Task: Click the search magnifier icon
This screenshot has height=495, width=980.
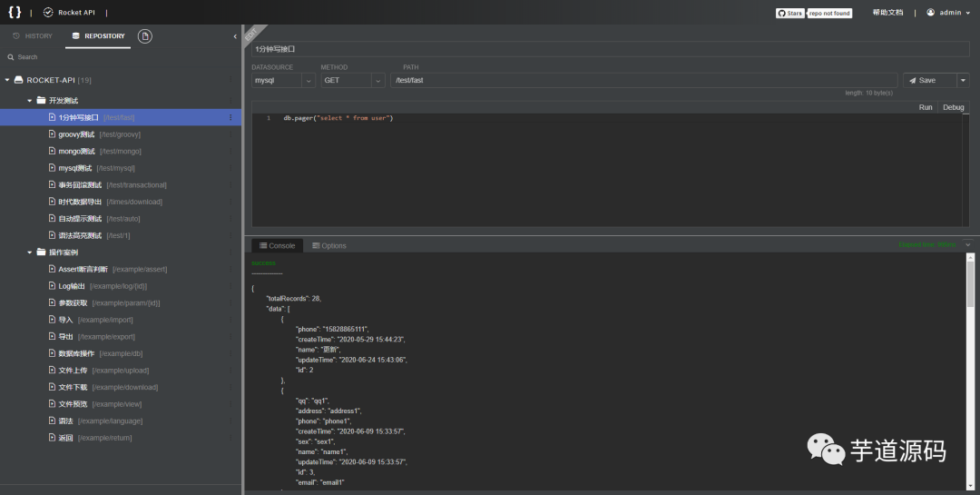Action: coord(11,57)
